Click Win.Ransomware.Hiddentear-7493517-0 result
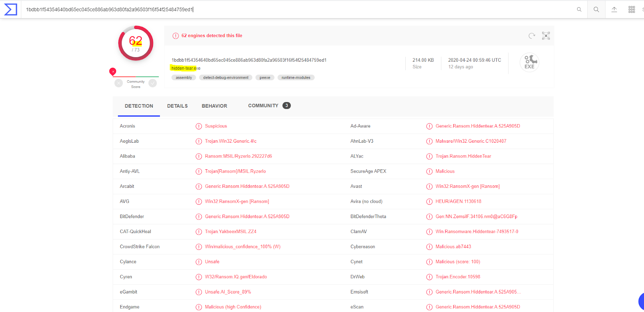The width and height of the screenshot is (644, 312). (477, 231)
